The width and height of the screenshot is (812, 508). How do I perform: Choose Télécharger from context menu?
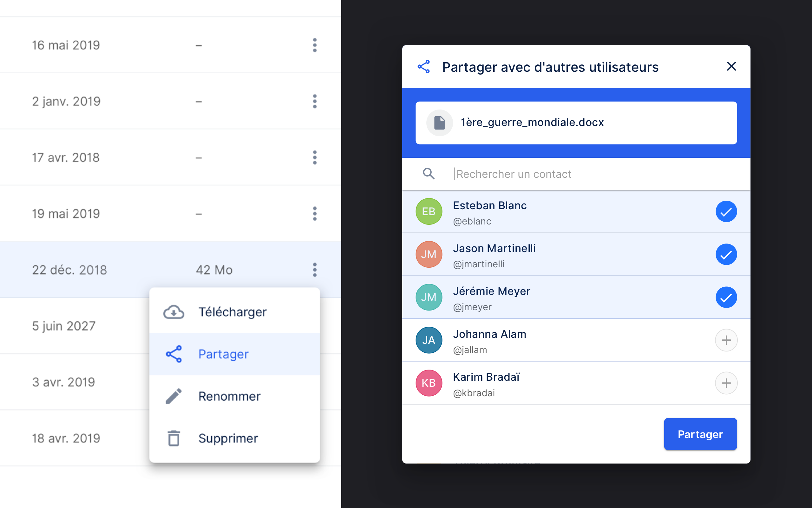(234, 312)
